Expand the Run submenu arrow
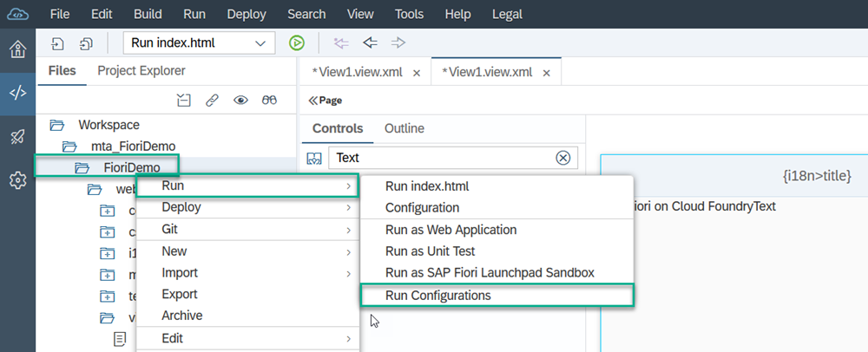868x352 pixels. (349, 186)
